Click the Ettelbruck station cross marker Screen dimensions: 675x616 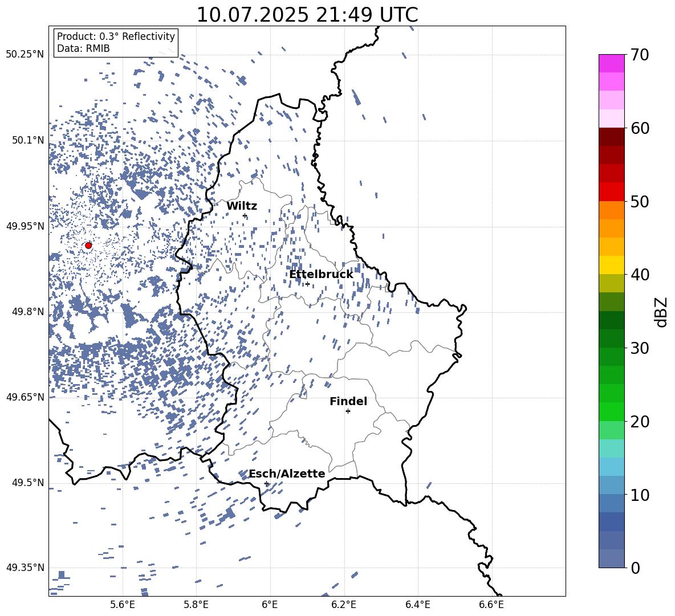[307, 284]
